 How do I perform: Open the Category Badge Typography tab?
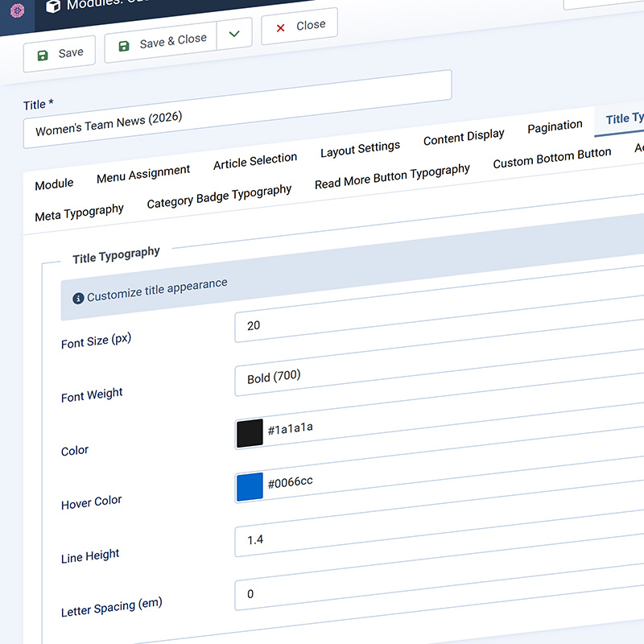pos(219,197)
